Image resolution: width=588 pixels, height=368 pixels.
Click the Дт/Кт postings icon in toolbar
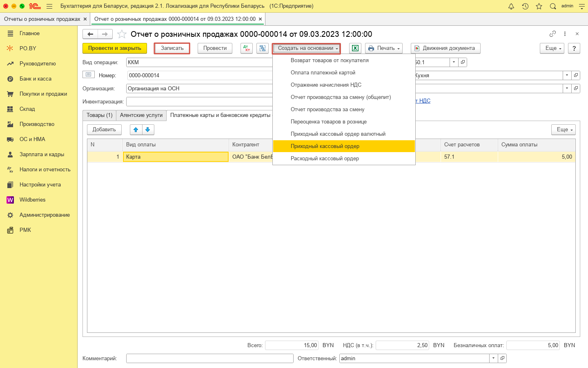click(x=247, y=48)
